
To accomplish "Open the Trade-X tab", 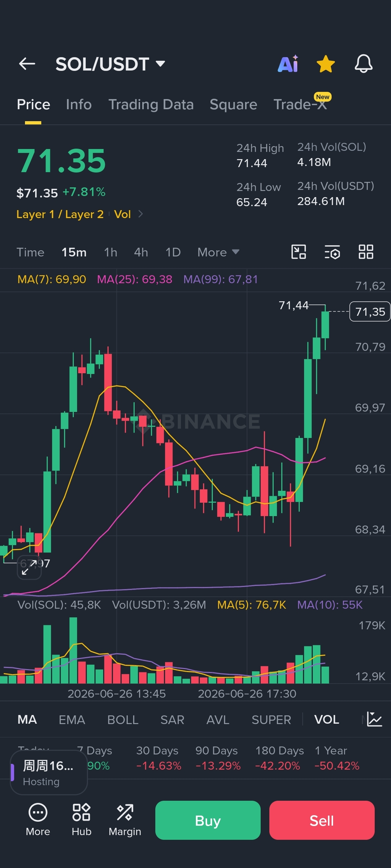I will tap(300, 105).
